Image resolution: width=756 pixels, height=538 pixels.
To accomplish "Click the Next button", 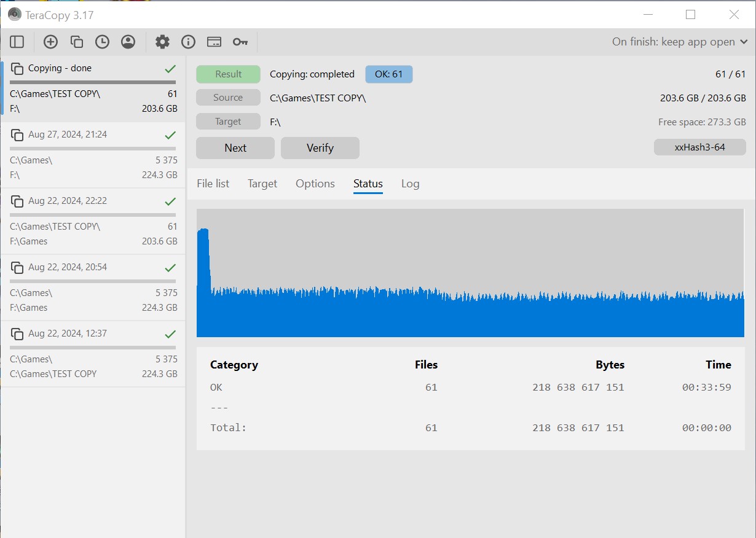I will tap(235, 148).
